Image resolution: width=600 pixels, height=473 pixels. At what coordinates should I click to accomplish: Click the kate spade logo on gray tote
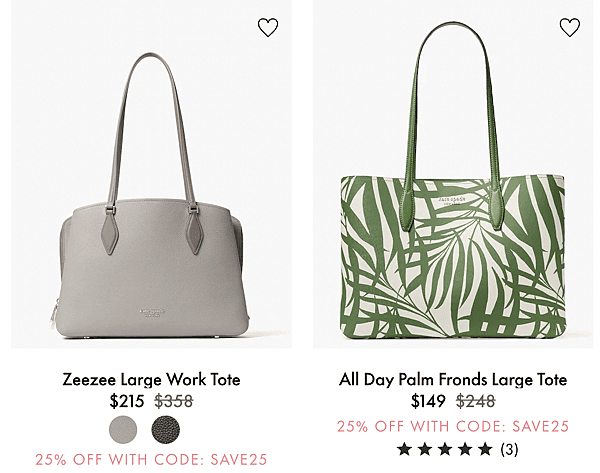[x=152, y=312]
